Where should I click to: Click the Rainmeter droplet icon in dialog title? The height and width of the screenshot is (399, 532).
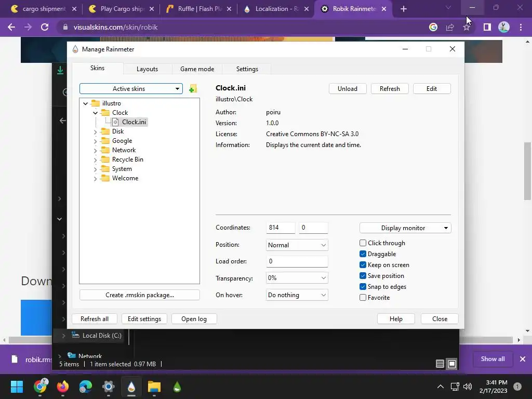75,49
